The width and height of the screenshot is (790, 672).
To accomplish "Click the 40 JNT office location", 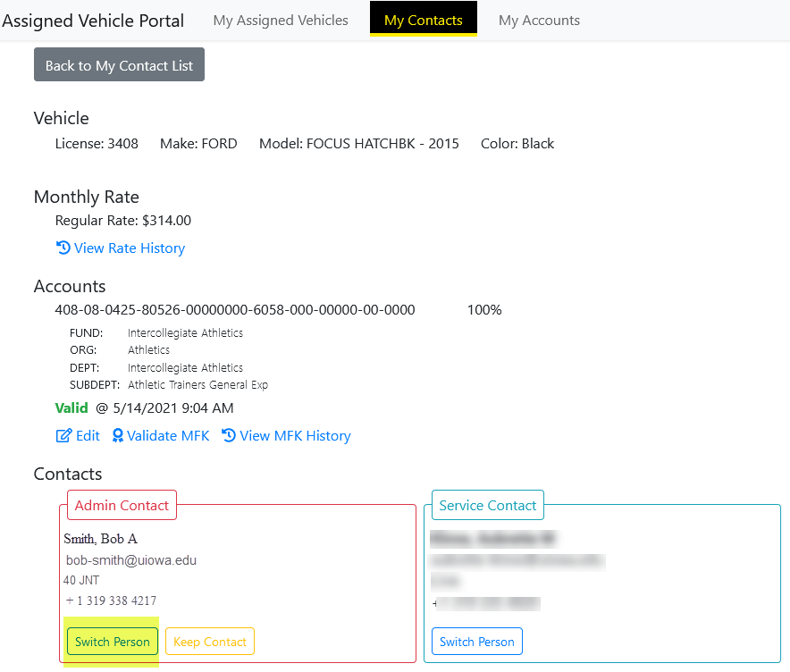I will click(x=81, y=580).
